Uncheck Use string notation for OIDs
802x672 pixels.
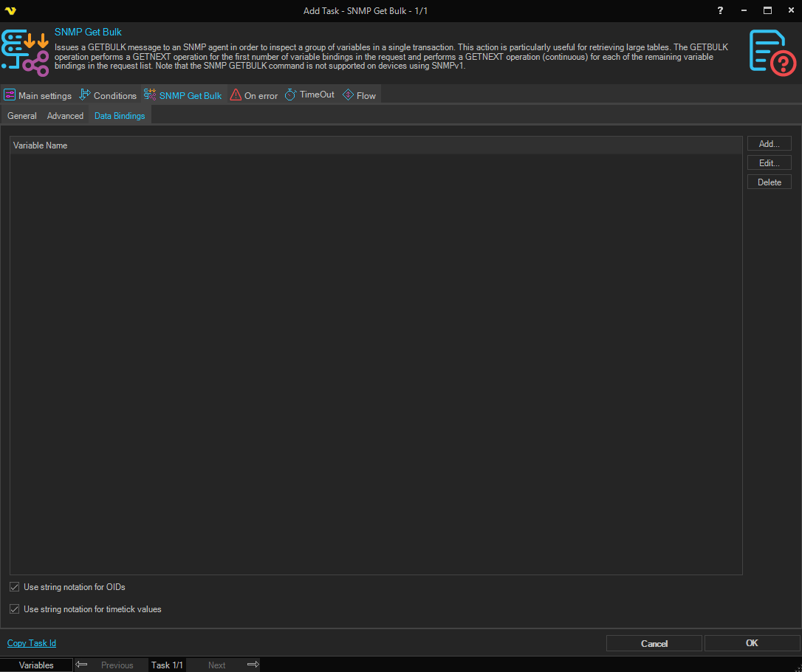pos(15,587)
